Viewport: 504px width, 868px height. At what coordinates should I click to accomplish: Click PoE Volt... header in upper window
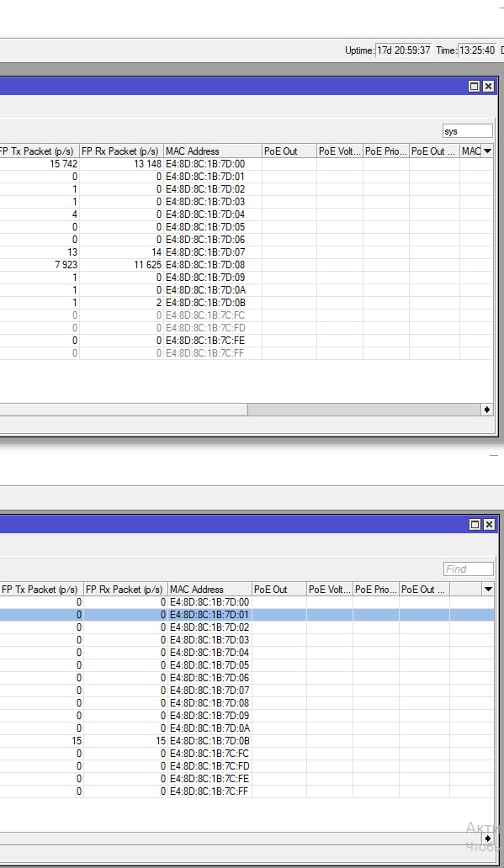click(x=340, y=151)
